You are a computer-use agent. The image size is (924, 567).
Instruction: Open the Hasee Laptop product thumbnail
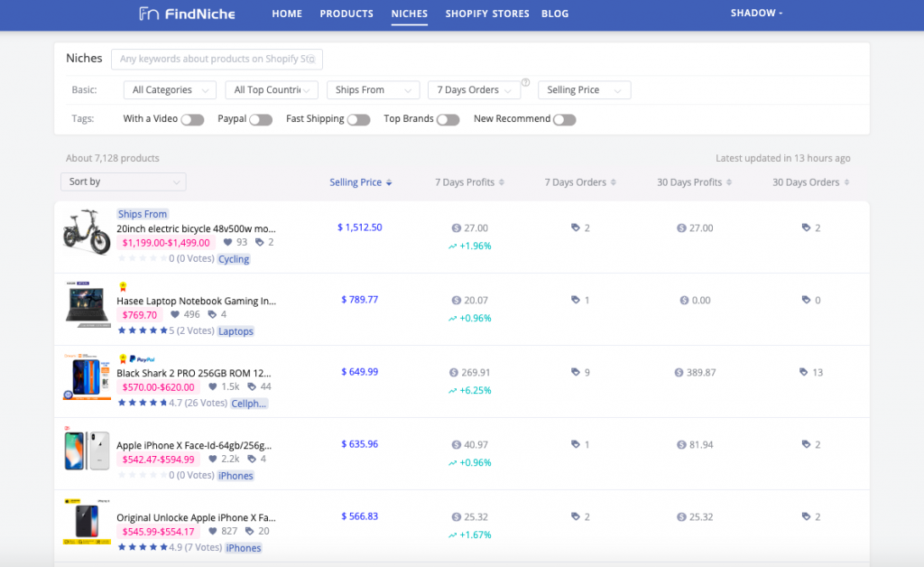(x=88, y=305)
